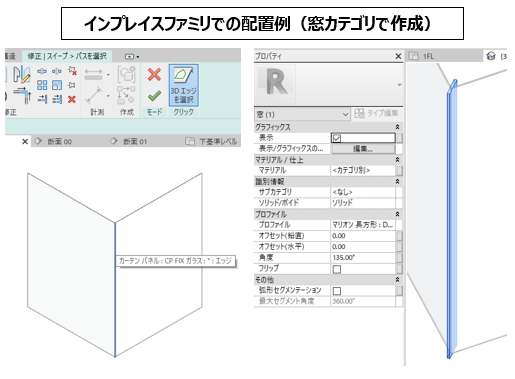The image size is (515, 379).
Task: Activate the Pick 3D Edges tool
Action: (x=184, y=85)
